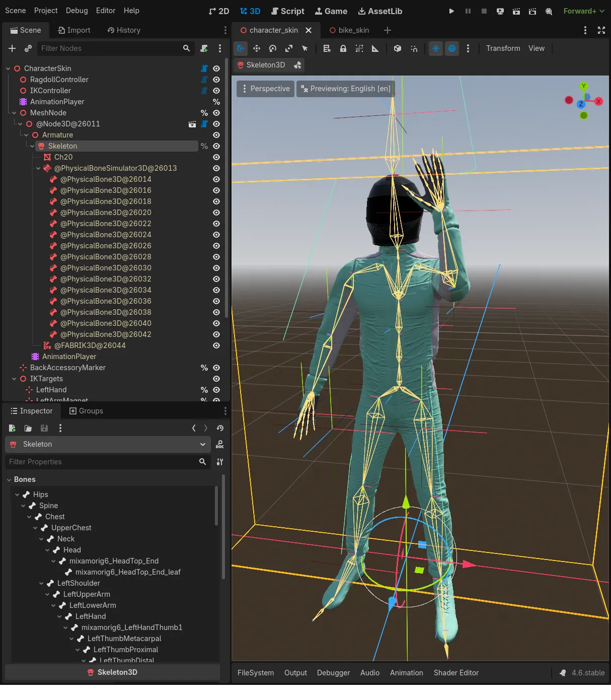Collapse the LeftShoulder bone branch
Screen dimensions: 611x700
[x=41, y=583]
